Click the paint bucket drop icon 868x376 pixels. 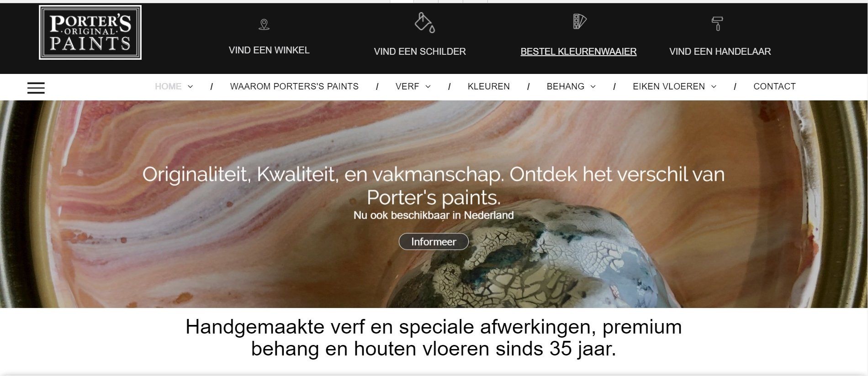[424, 22]
